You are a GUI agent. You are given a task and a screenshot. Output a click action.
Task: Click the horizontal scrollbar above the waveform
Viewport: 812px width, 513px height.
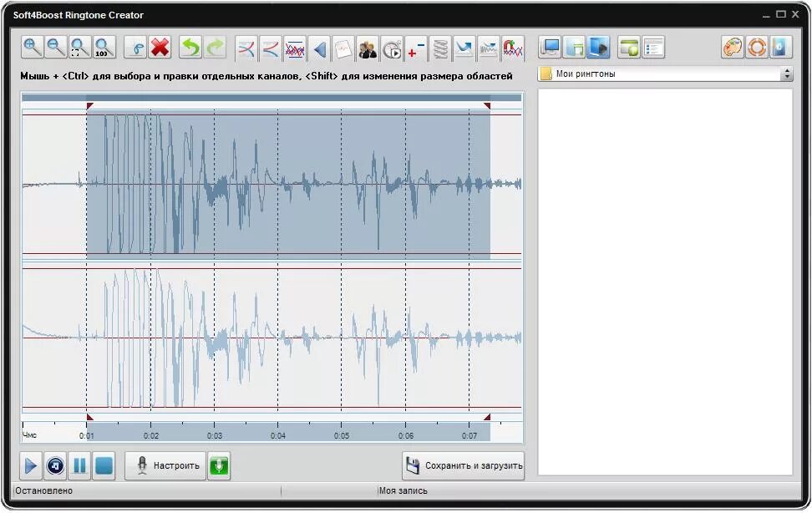pos(272,98)
